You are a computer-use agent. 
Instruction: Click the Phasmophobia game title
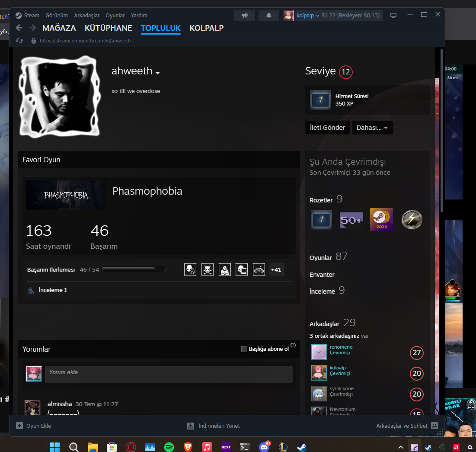point(147,191)
